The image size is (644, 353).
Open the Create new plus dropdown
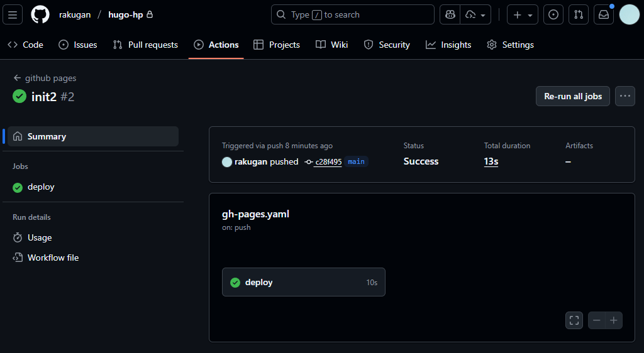click(523, 14)
